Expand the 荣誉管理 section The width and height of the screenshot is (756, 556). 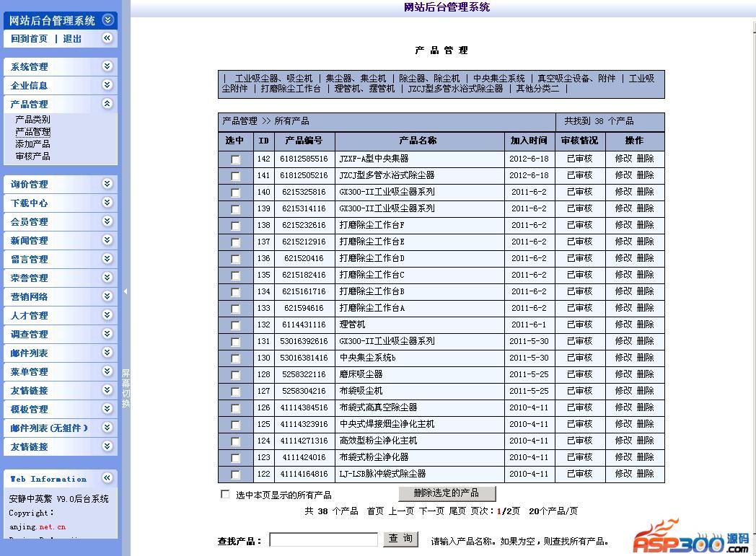point(107,278)
